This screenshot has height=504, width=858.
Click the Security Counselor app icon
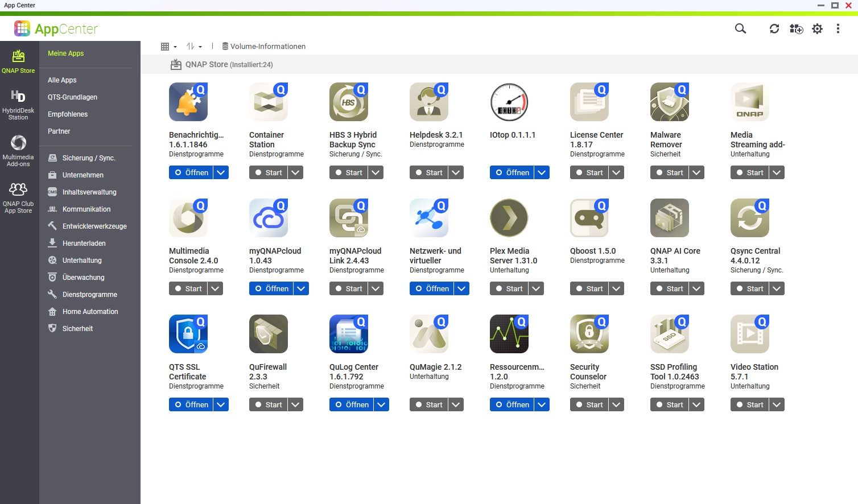589,334
